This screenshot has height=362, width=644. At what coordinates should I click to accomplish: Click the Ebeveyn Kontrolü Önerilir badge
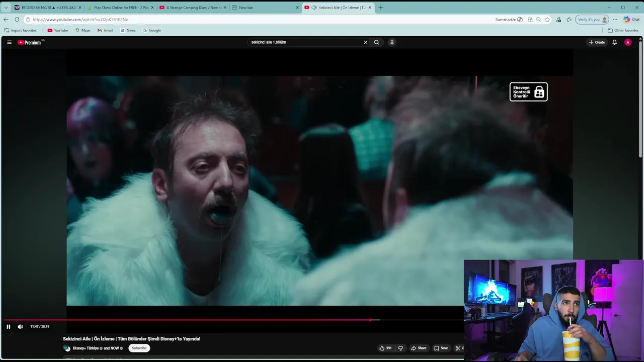coord(528,92)
